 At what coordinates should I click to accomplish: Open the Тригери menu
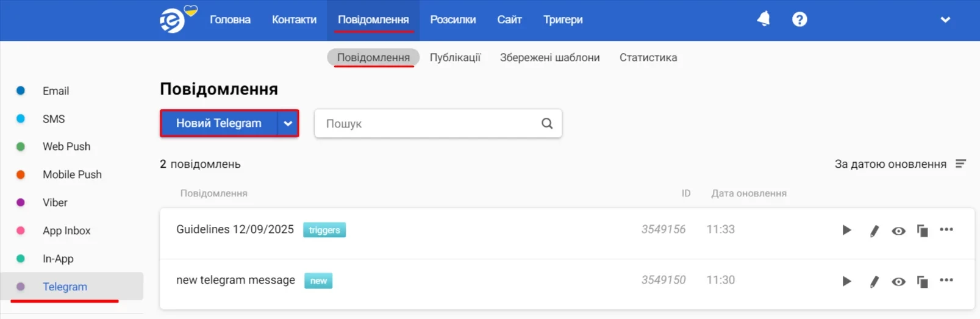pos(563,20)
